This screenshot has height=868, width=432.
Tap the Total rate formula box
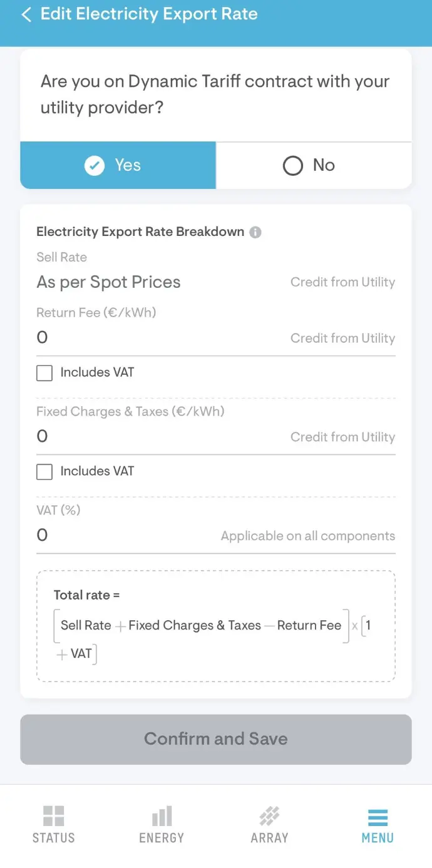pos(216,626)
